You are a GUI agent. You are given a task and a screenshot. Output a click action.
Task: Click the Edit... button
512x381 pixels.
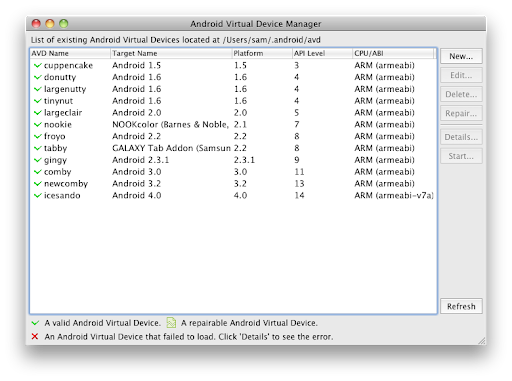(461, 75)
